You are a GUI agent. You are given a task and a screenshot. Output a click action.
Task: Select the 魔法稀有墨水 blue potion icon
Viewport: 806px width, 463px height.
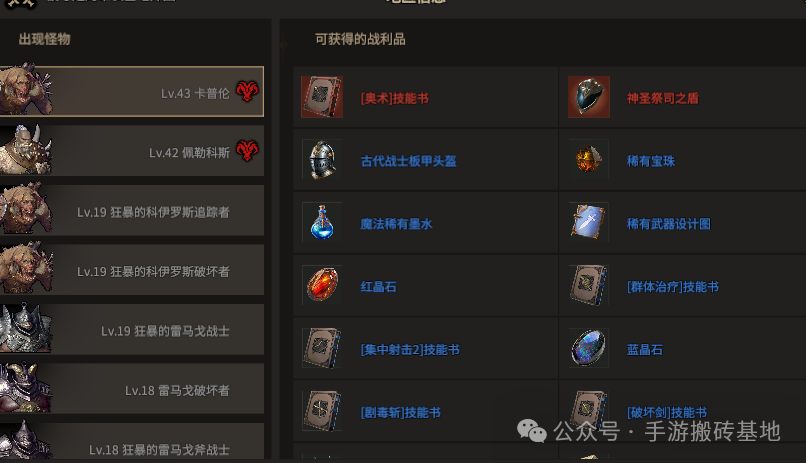(322, 223)
